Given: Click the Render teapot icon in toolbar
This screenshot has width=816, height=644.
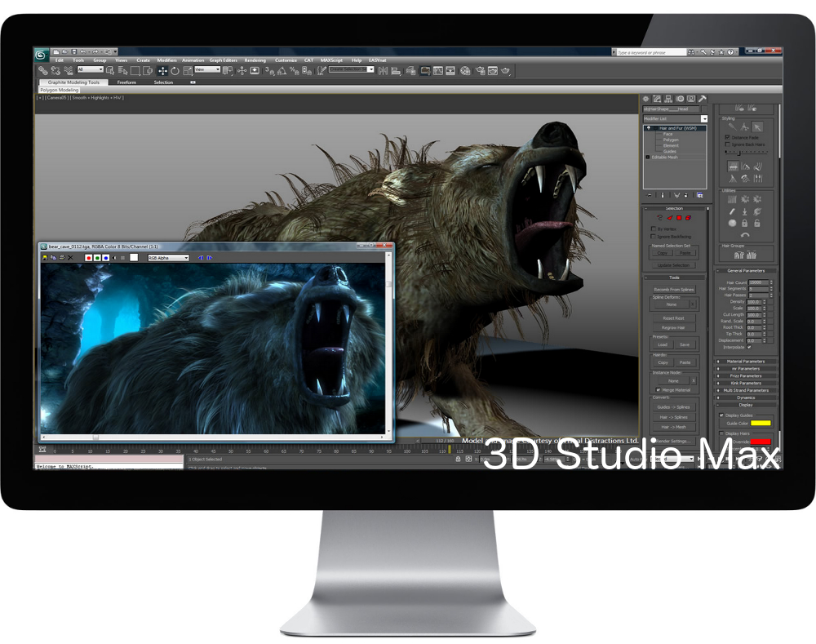Looking at the screenshot, I should pos(505,71).
